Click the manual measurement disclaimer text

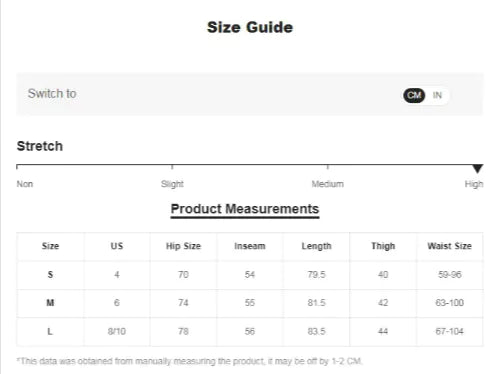click(190, 361)
